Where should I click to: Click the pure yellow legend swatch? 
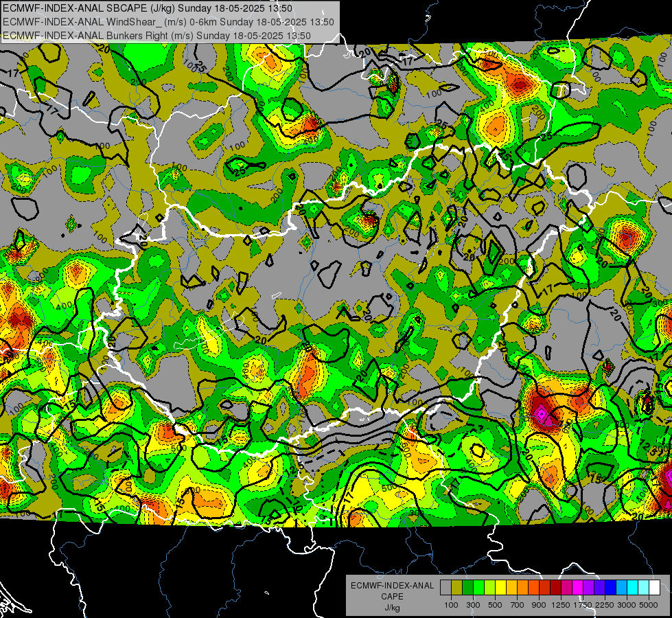tap(501, 587)
